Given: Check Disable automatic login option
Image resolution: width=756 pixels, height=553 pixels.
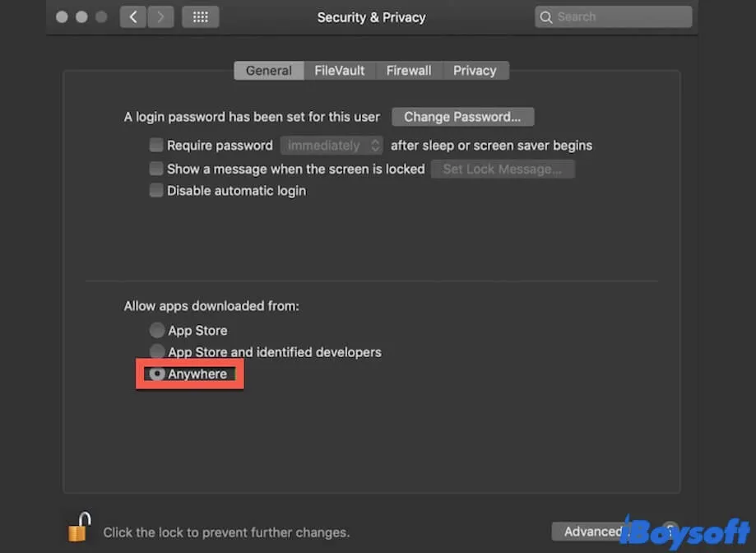Looking at the screenshot, I should [156, 191].
